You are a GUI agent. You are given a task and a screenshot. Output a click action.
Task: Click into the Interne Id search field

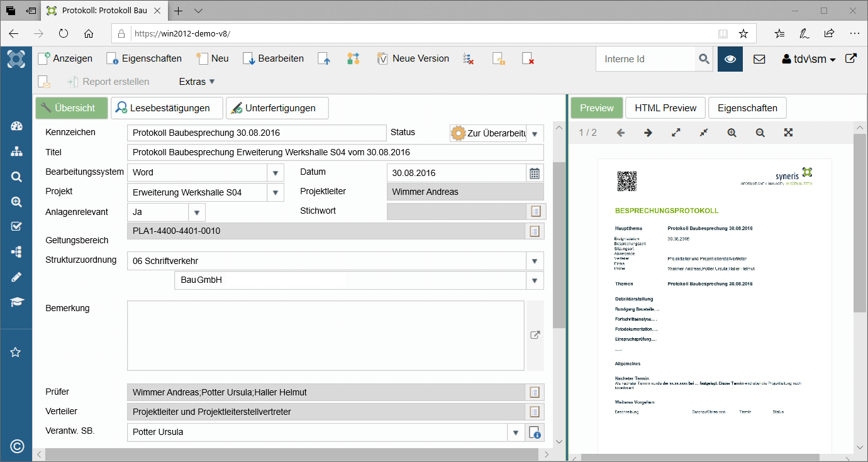(647, 59)
